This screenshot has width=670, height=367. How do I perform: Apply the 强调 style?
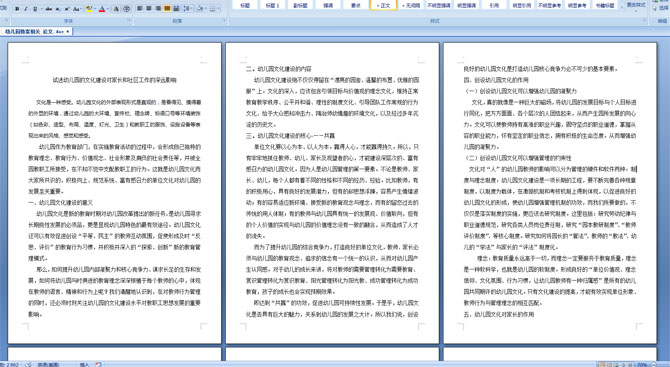click(328, 5)
